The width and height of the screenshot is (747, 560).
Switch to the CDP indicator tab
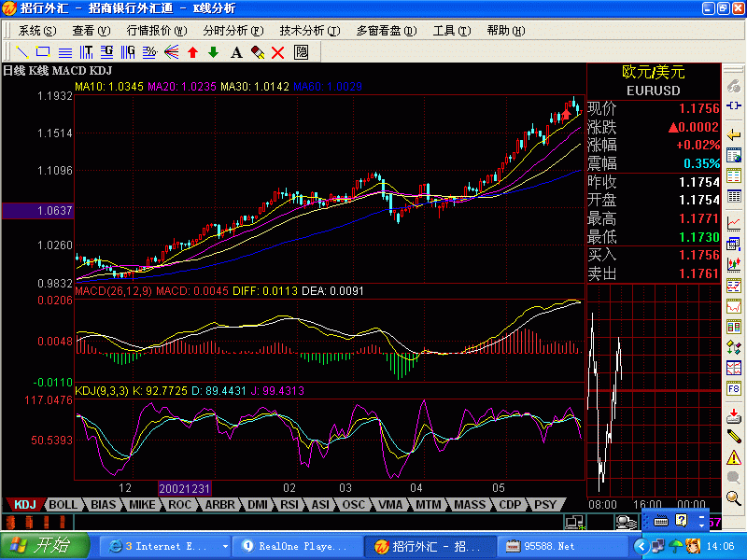(510, 505)
